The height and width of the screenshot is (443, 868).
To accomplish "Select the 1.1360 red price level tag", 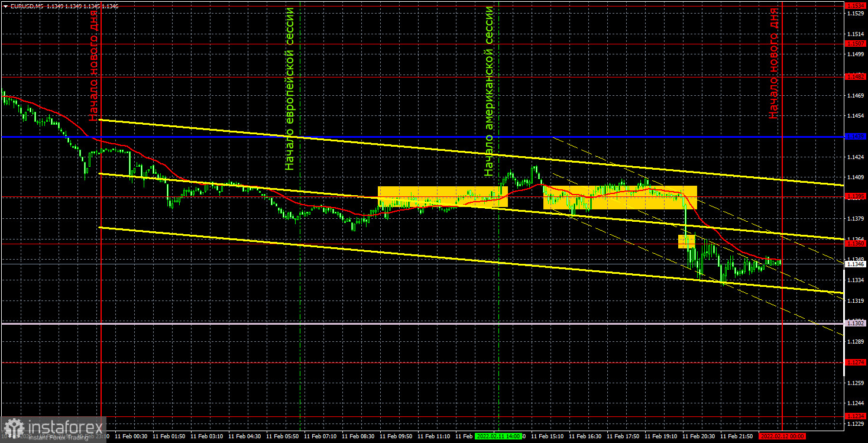I will tap(856, 244).
